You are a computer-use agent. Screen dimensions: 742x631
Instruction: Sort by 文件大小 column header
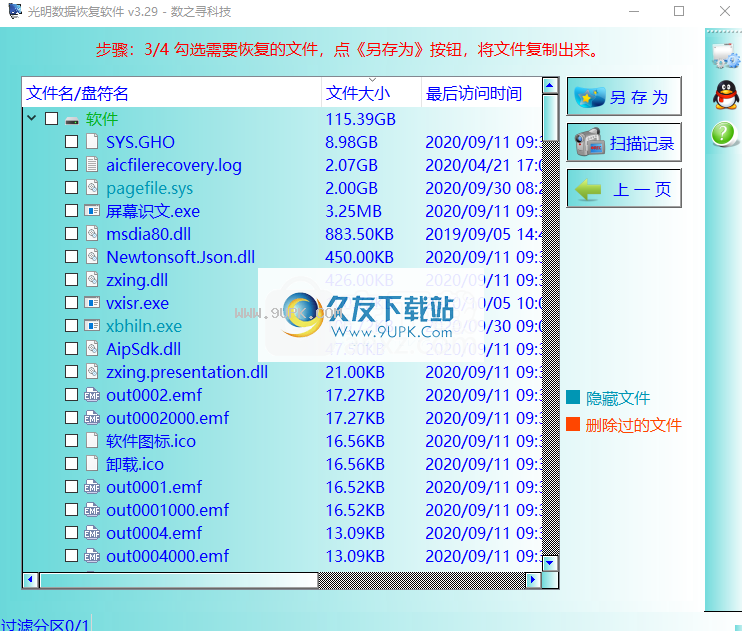371,93
